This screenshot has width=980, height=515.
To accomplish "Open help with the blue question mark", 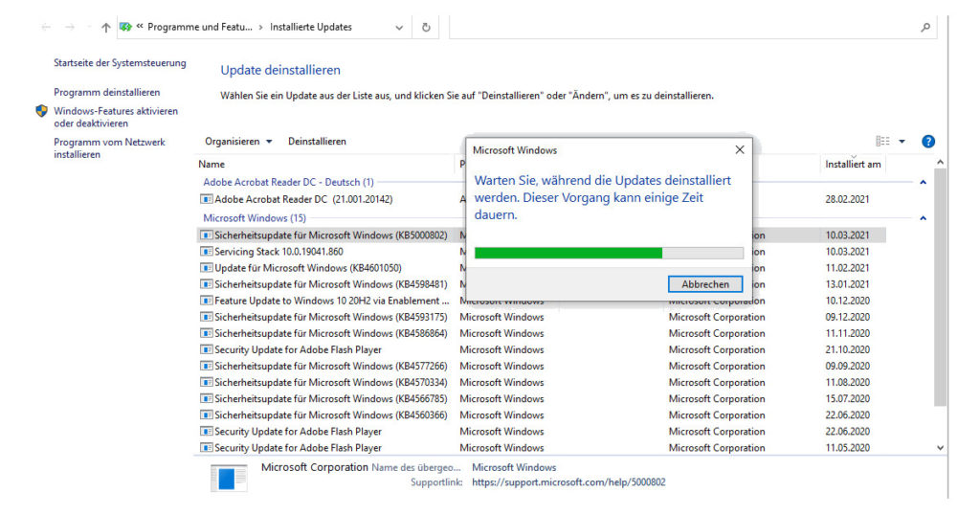I will coord(928,142).
